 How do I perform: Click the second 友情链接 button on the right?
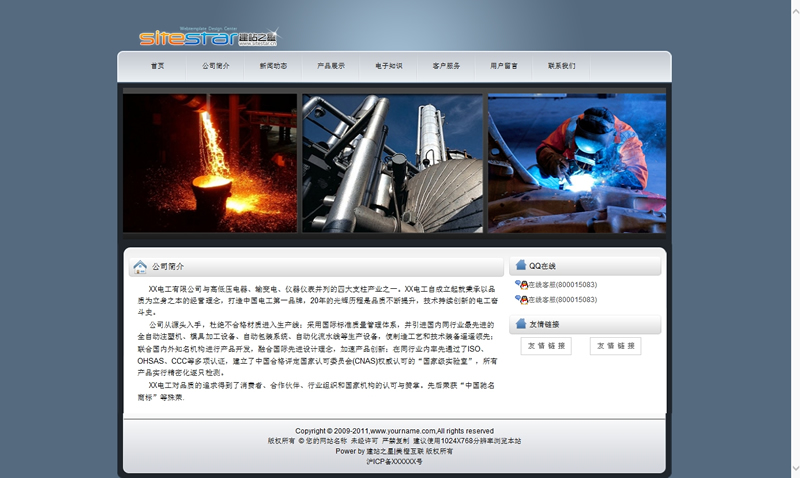(615, 346)
